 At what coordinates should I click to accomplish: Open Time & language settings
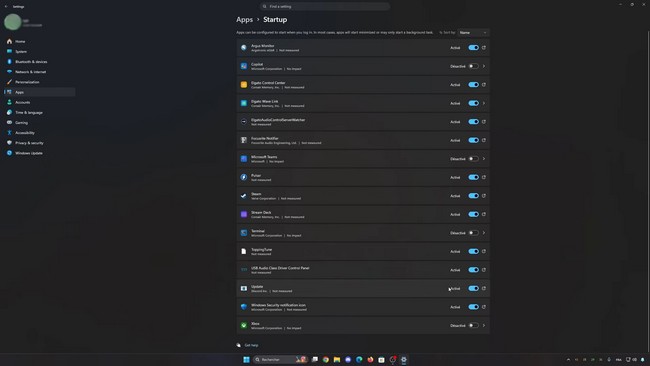tap(39, 112)
